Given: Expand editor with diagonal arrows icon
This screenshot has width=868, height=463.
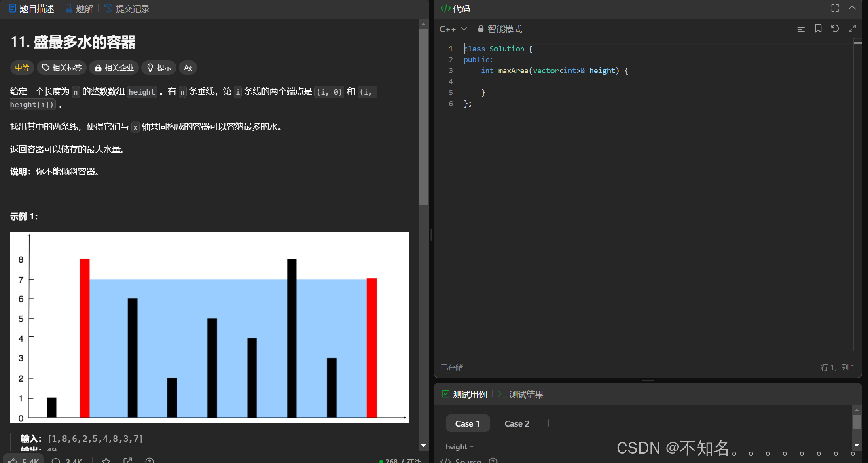Looking at the screenshot, I should click(x=852, y=28).
